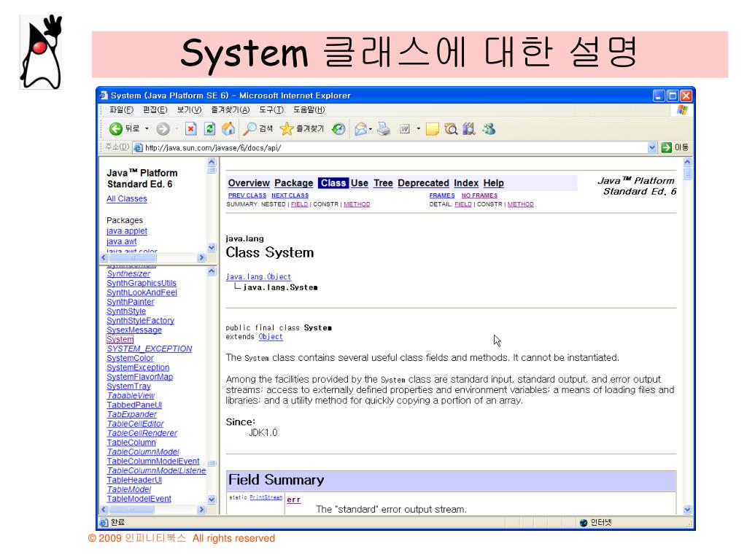Click packages frame scroll right arrow
747x560 pixels.
click(x=201, y=257)
